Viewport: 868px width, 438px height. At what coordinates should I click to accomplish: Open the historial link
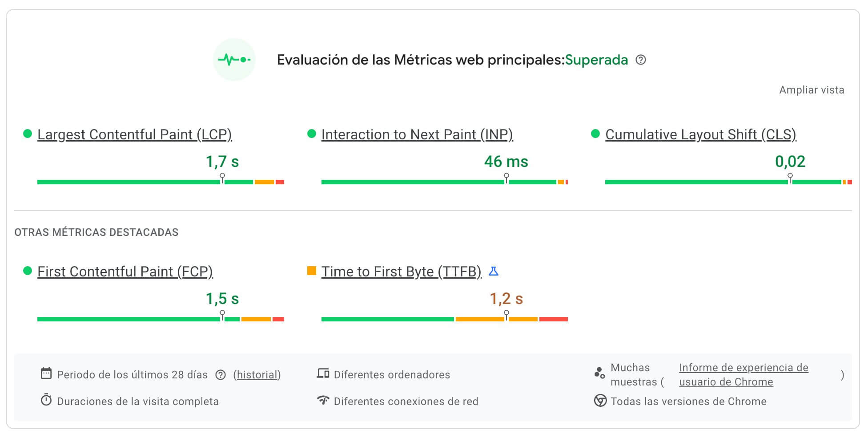[x=257, y=375]
